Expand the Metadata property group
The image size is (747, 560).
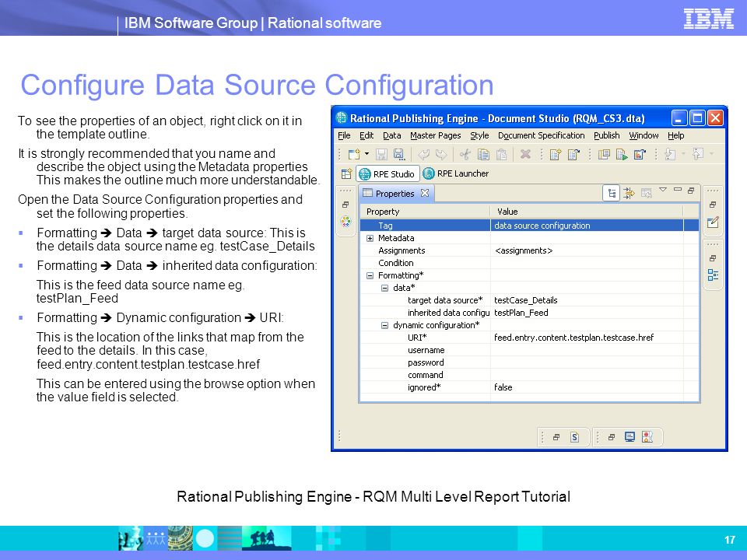(x=370, y=238)
